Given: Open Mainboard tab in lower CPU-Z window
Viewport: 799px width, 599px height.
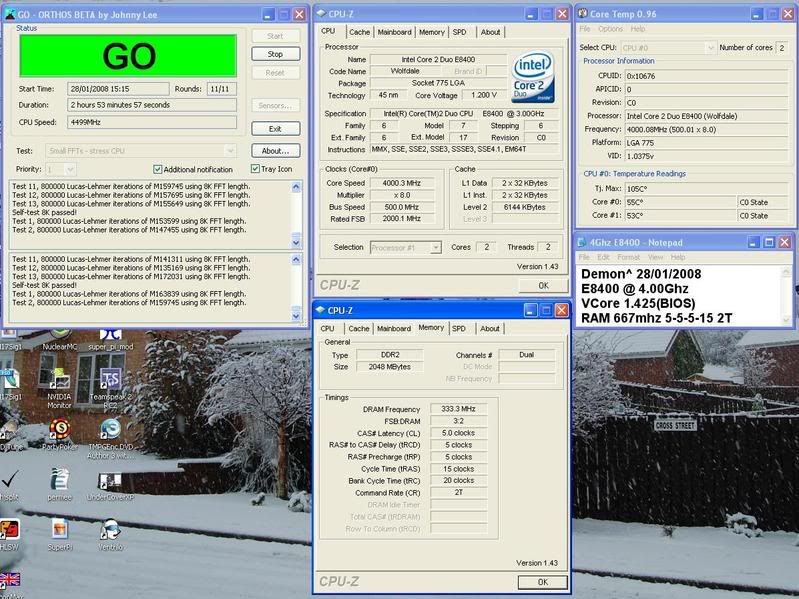Looking at the screenshot, I should tap(394, 329).
